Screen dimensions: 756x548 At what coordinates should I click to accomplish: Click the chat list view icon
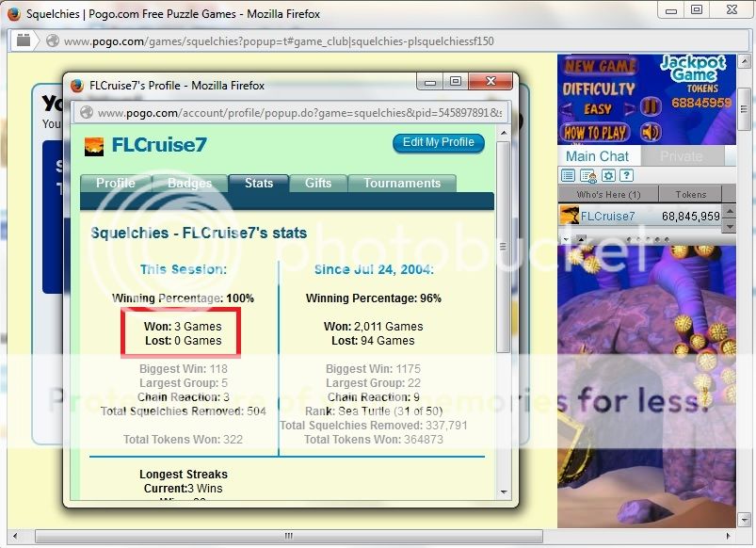(x=568, y=175)
